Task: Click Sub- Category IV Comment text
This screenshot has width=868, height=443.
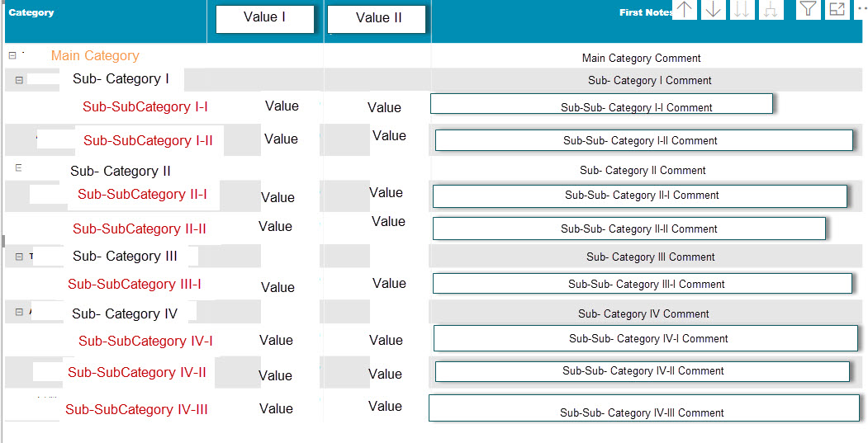Action: [643, 314]
